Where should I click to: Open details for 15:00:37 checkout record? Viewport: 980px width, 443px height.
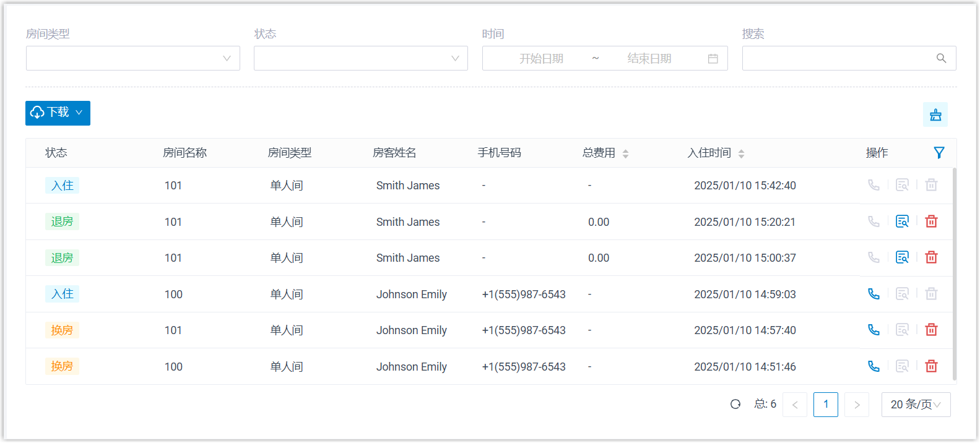[902, 257]
